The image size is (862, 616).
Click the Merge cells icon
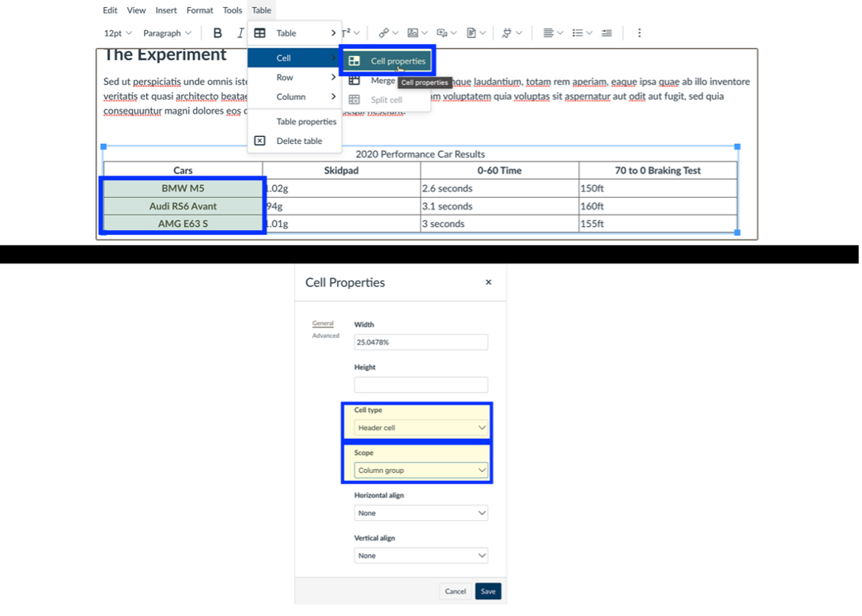[x=354, y=81]
